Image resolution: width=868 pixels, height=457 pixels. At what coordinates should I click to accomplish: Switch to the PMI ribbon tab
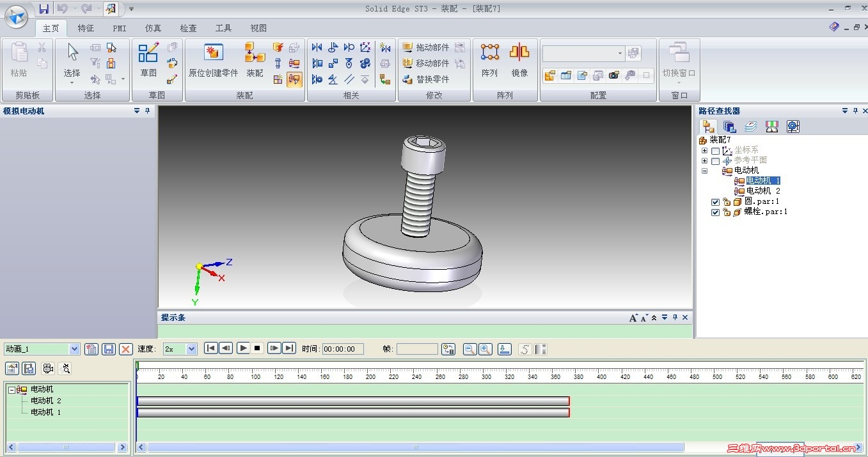click(120, 28)
